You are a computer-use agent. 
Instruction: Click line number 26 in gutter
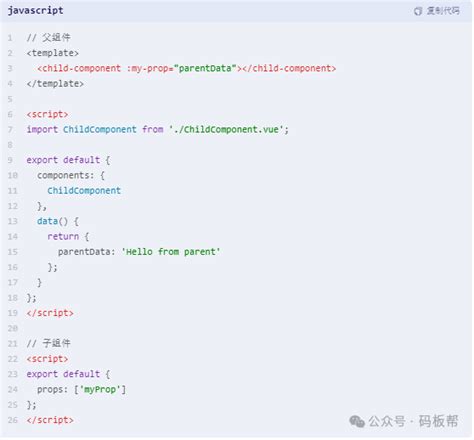pos(13,420)
